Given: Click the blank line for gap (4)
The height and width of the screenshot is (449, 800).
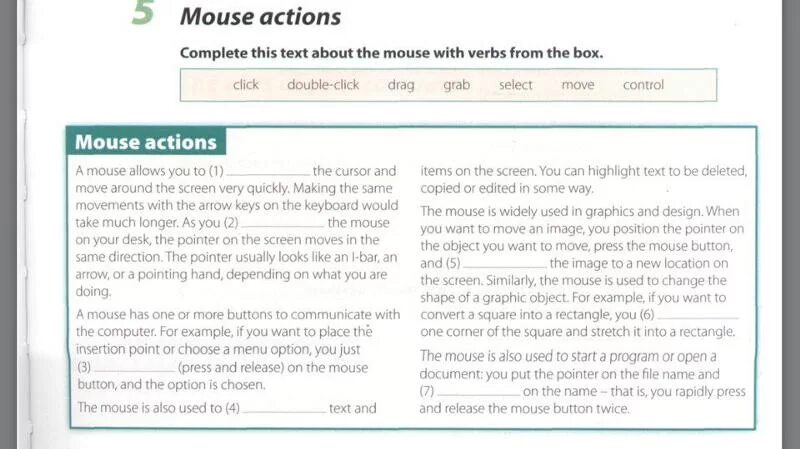Looking at the screenshot, I should click(284, 410).
